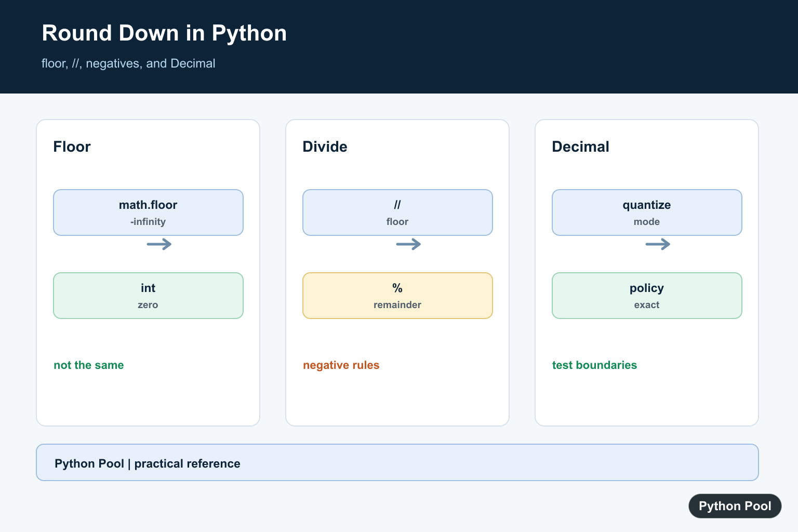Viewport: 798px width, 532px height.
Task: Click the dark Python Pool badge
Action: [x=735, y=506]
